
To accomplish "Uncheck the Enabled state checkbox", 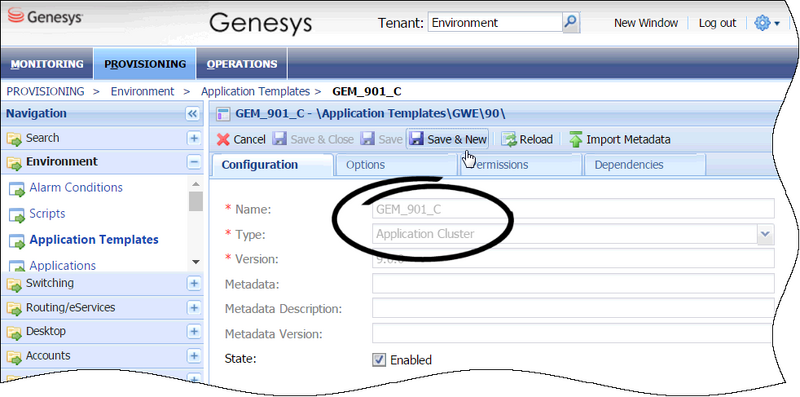I will pos(379,360).
